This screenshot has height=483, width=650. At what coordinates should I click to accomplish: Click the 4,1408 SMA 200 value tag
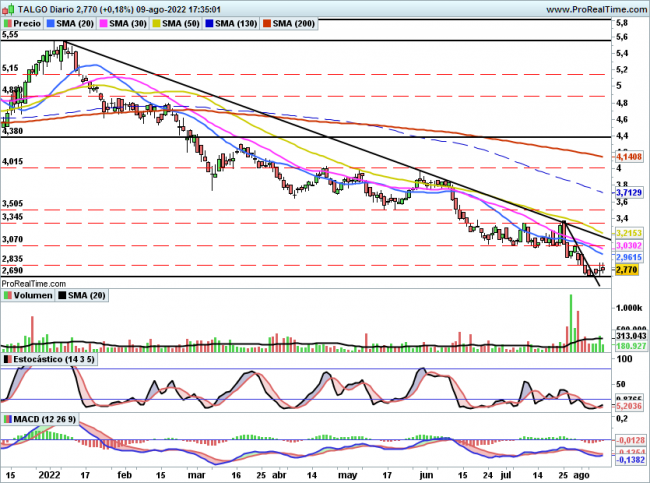click(x=628, y=157)
